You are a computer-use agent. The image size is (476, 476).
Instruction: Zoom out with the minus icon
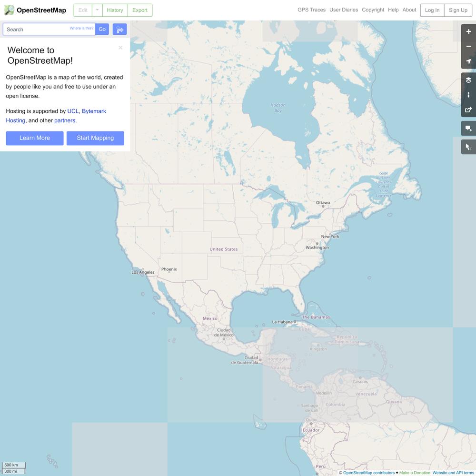point(468,47)
